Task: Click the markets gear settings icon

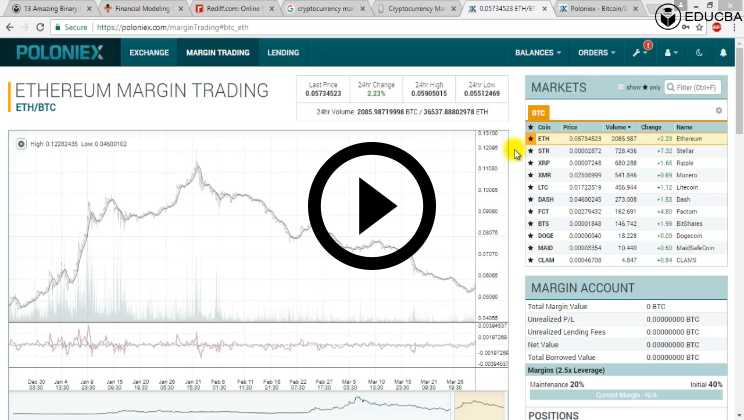Action: [718, 110]
